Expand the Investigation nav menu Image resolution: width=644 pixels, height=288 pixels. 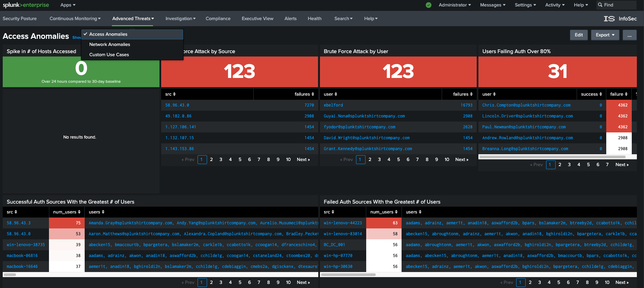(x=181, y=19)
